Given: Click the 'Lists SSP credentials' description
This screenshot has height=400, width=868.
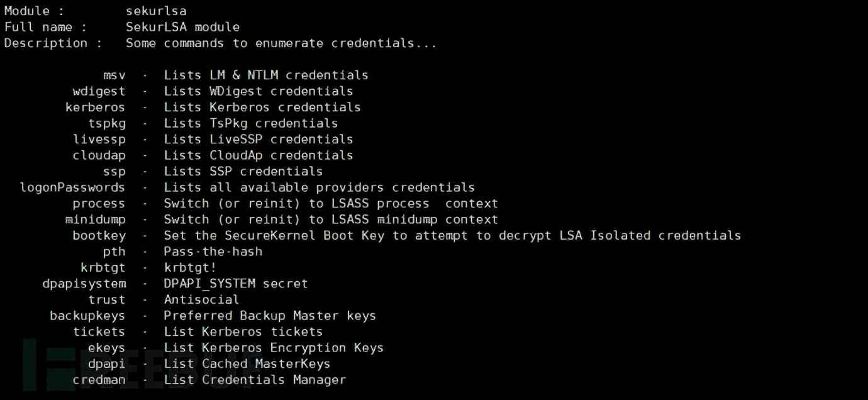Looking at the screenshot, I should tap(243, 171).
